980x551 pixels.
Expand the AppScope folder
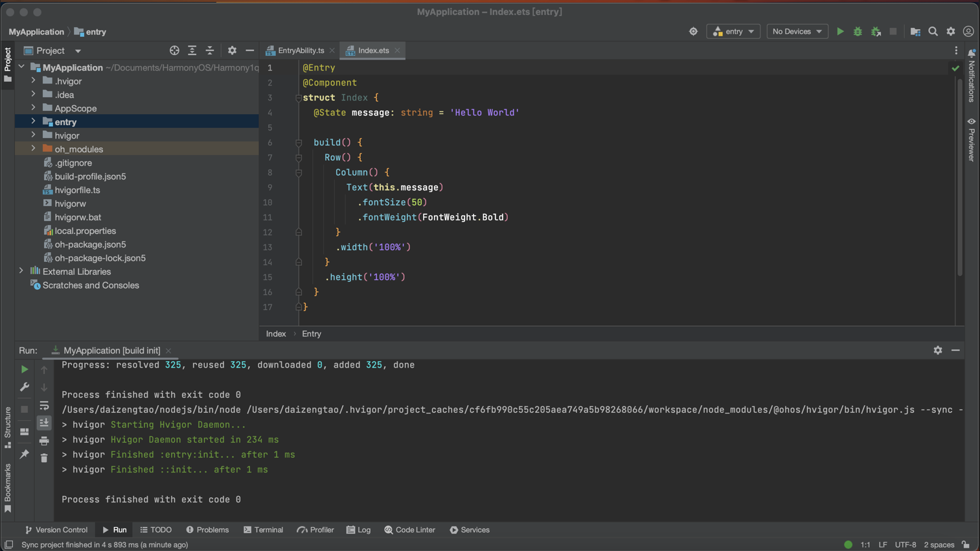click(34, 108)
